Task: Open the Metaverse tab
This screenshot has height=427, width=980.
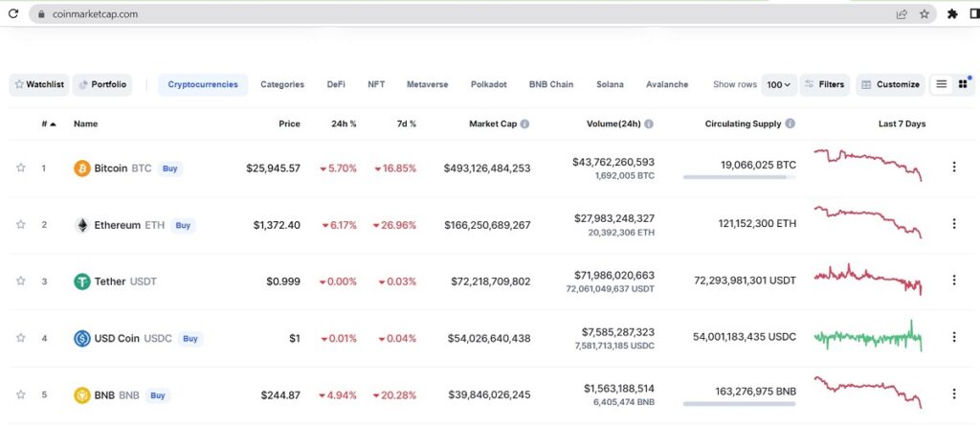Action: point(428,84)
